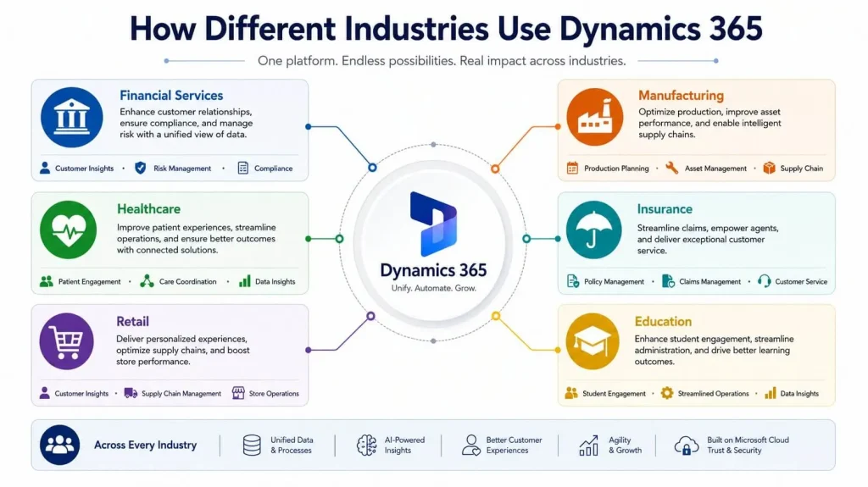Click the Education graduation cap icon
The width and height of the screenshot is (868, 487).
click(x=592, y=340)
